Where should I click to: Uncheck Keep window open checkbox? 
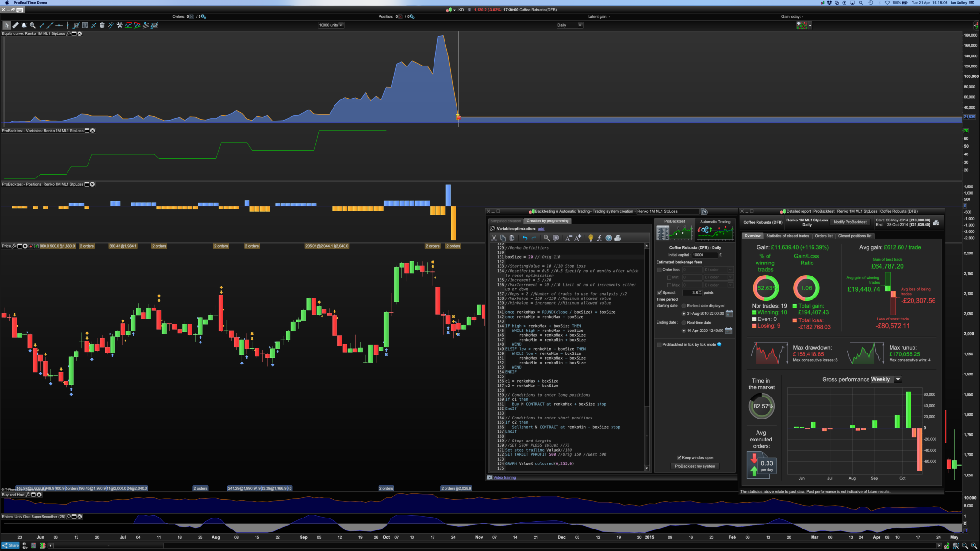tap(679, 458)
